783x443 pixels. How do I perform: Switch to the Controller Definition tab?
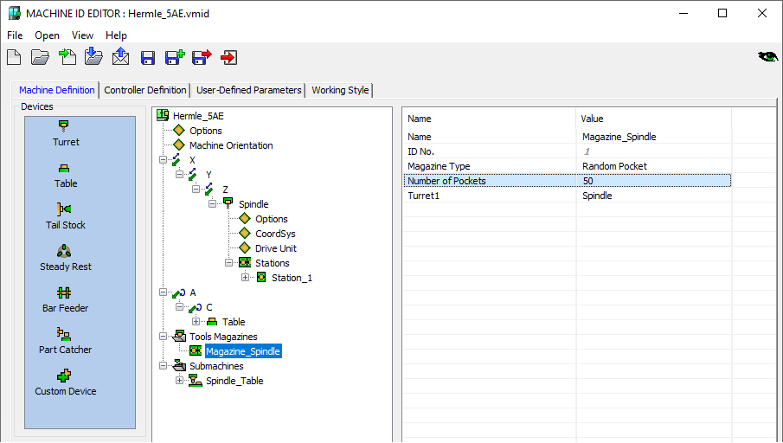pos(145,90)
